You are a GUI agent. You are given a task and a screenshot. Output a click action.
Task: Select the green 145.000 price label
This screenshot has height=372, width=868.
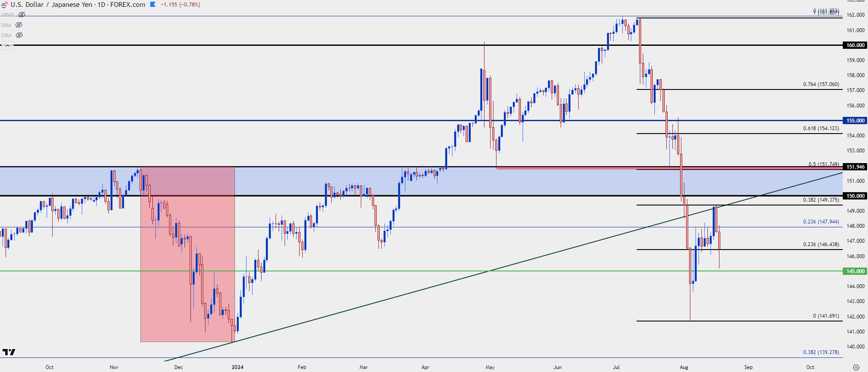(855, 271)
